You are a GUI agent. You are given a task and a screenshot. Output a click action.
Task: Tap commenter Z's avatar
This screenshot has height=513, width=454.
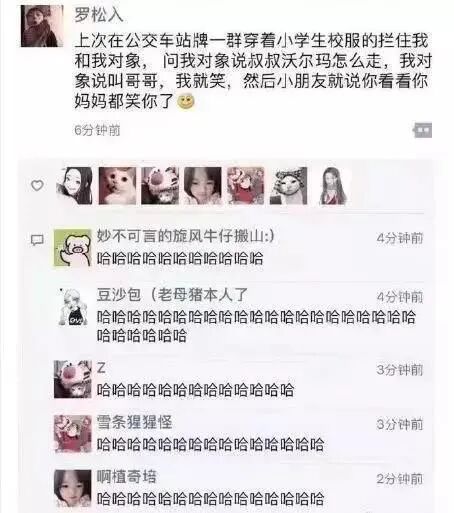pyautogui.click(x=72, y=379)
